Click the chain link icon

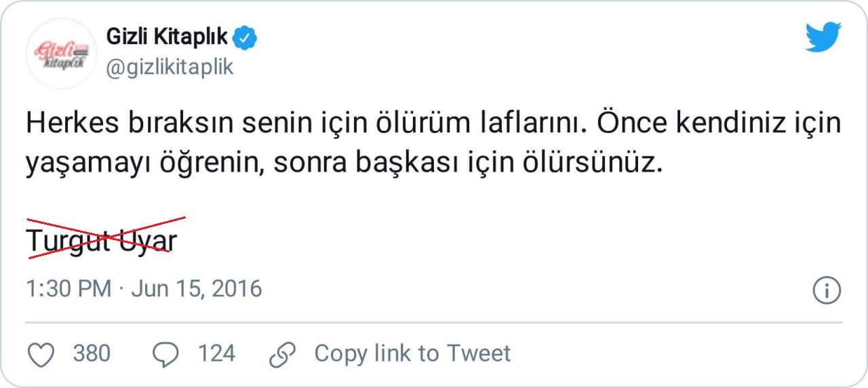282,354
